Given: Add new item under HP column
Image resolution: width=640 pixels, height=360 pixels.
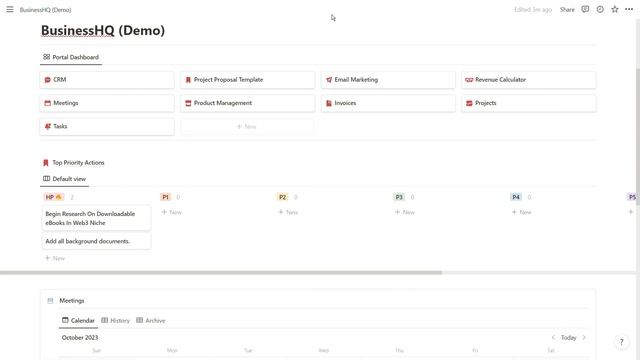Looking at the screenshot, I should point(55,258).
